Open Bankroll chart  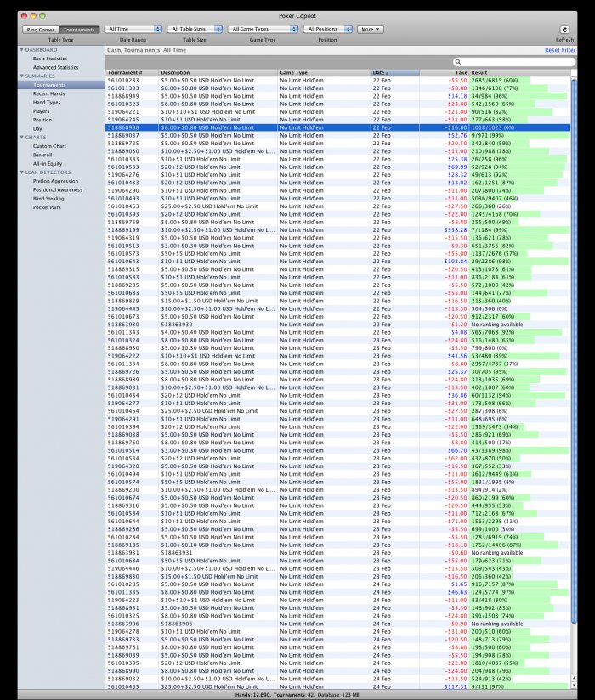[x=42, y=155]
